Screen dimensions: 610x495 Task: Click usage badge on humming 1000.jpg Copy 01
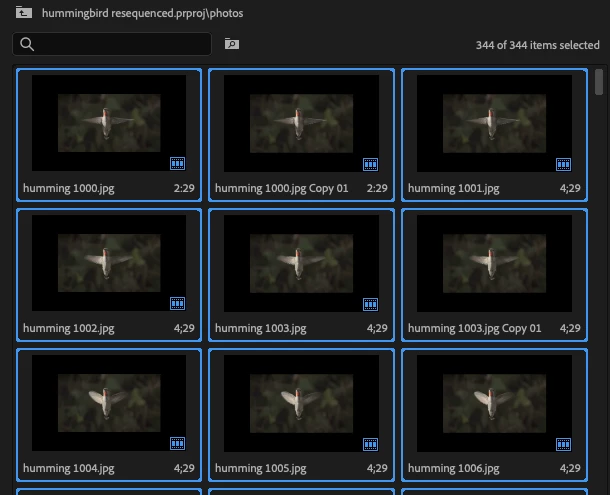[x=370, y=164]
